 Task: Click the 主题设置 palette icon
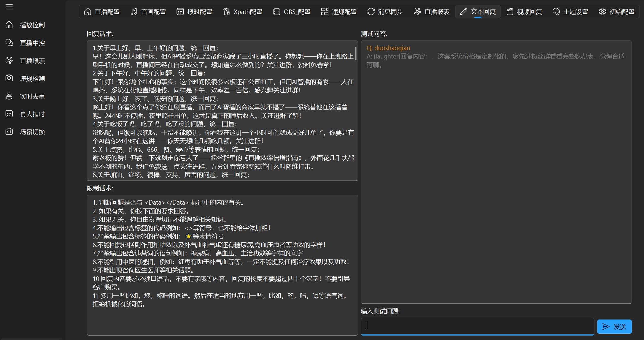pyautogui.click(x=556, y=12)
